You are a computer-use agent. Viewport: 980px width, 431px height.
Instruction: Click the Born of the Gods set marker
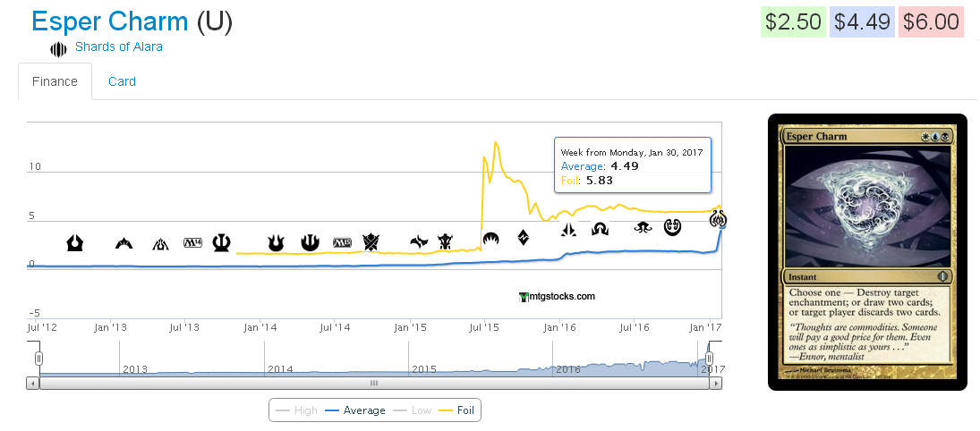[x=276, y=243]
